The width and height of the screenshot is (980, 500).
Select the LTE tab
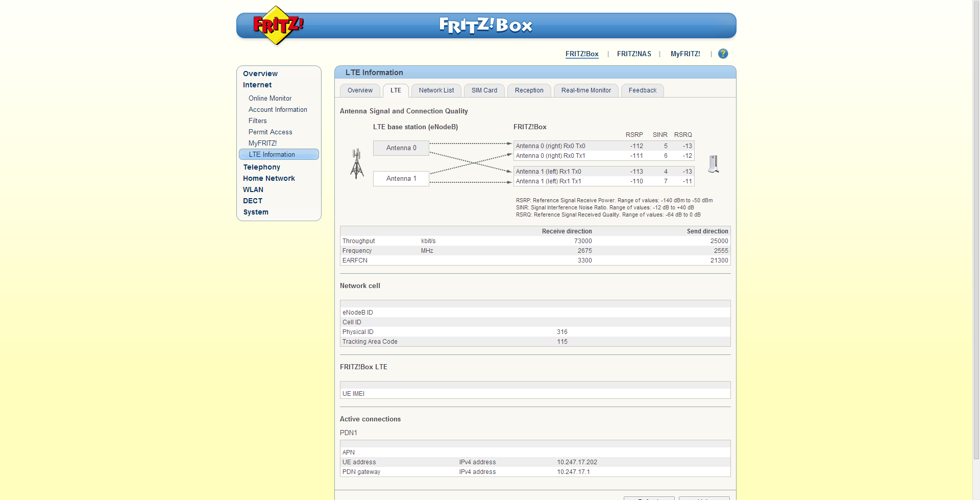(x=396, y=90)
